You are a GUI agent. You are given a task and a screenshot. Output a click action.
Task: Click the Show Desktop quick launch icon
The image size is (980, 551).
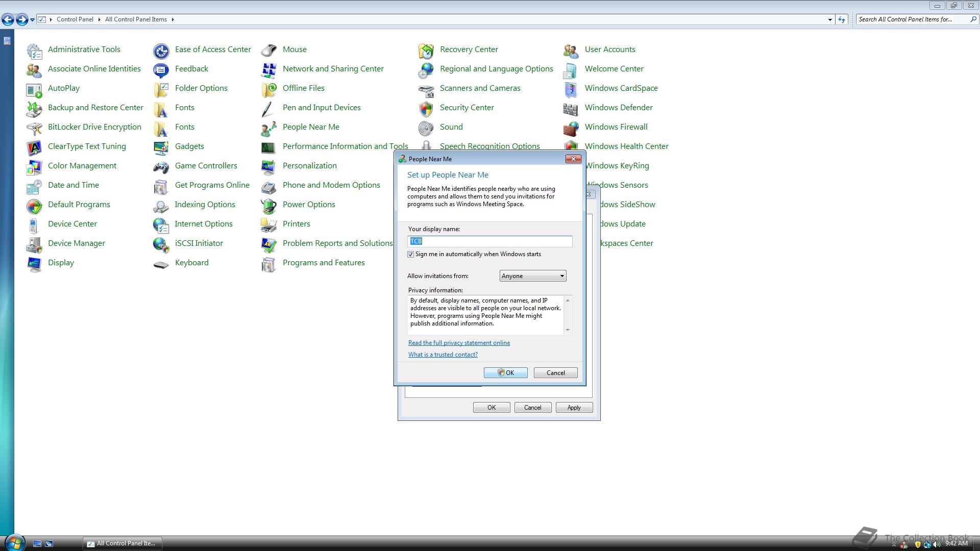(37, 544)
